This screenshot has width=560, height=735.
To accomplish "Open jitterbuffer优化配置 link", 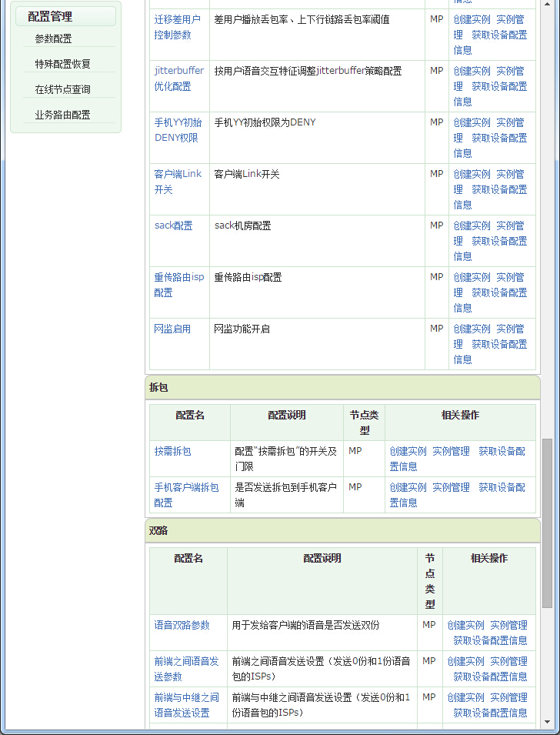I will [179, 79].
